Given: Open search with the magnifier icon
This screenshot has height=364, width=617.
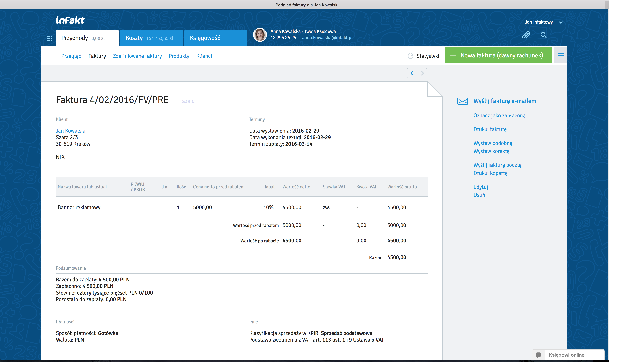Looking at the screenshot, I should click(x=543, y=35).
